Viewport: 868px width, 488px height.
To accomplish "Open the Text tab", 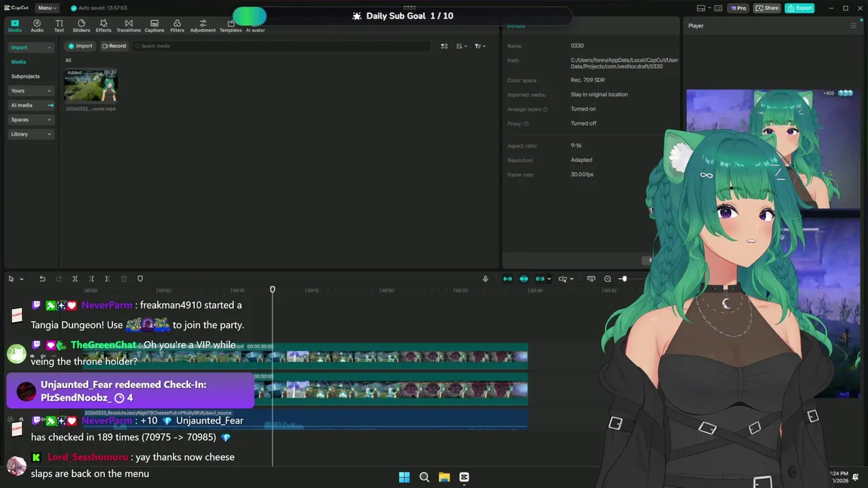I will tap(59, 26).
